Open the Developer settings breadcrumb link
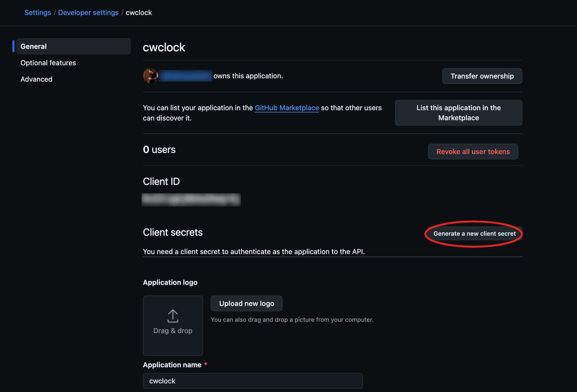 [x=88, y=12]
